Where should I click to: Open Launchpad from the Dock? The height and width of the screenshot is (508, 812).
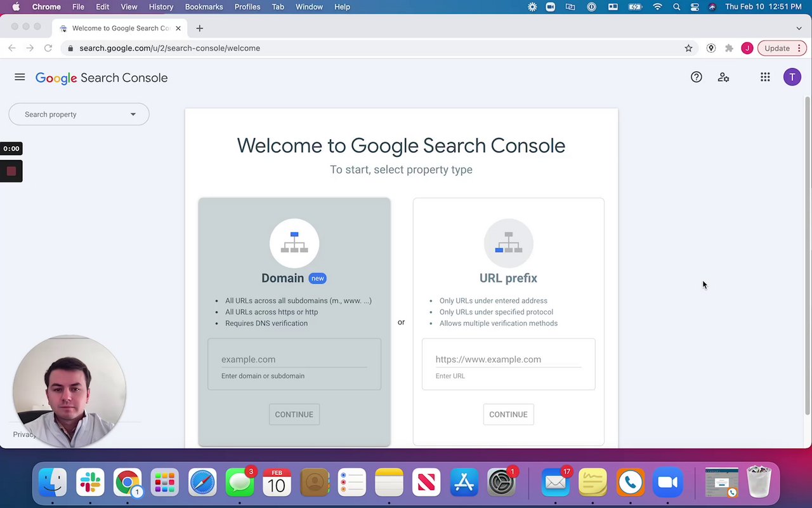tap(165, 483)
